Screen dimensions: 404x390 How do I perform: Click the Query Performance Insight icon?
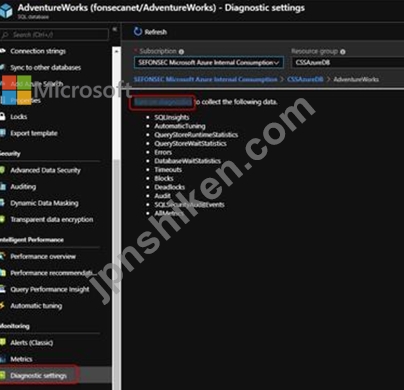[x=3, y=289]
